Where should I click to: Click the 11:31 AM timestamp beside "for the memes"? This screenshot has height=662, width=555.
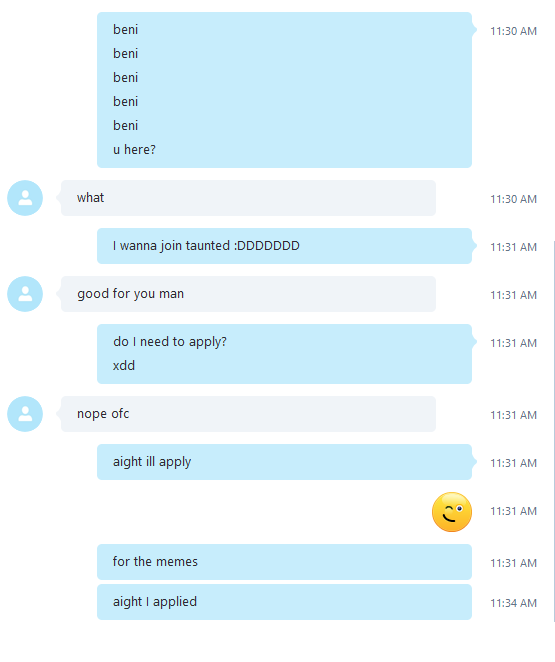[513, 563]
